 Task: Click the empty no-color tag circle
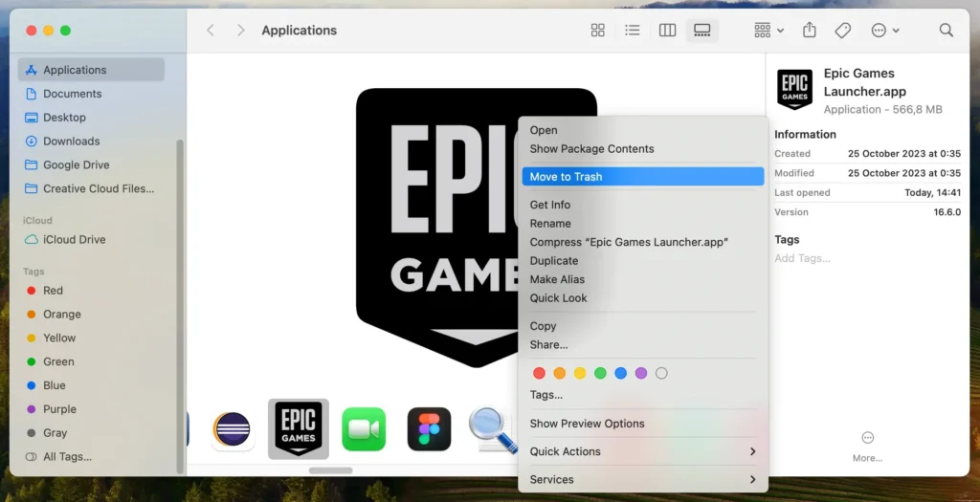pos(661,373)
